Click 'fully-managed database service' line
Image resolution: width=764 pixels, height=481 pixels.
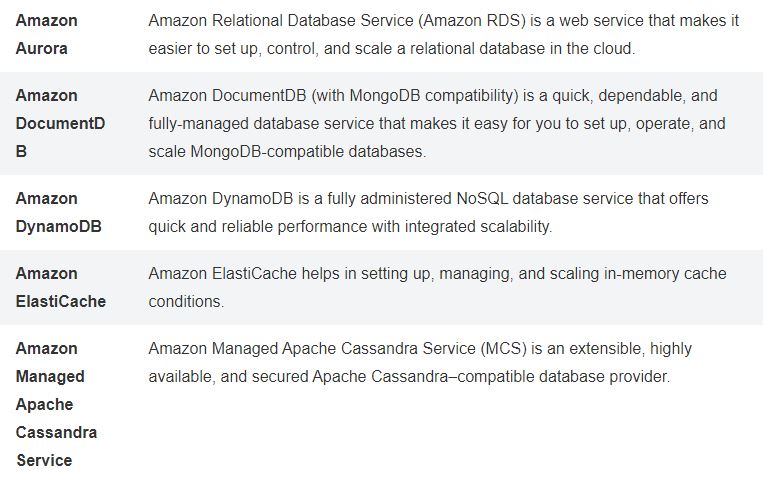point(437,124)
